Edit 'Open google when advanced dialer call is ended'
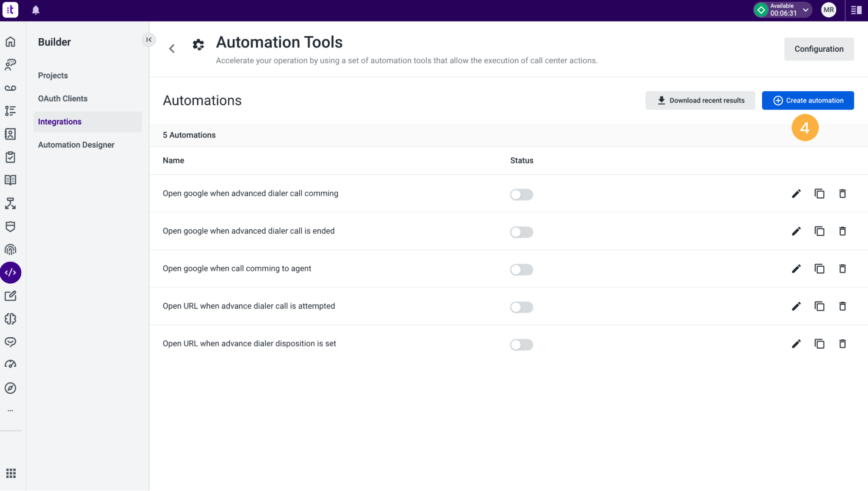Viewport: 868px width, 491px height. [796, 231]
